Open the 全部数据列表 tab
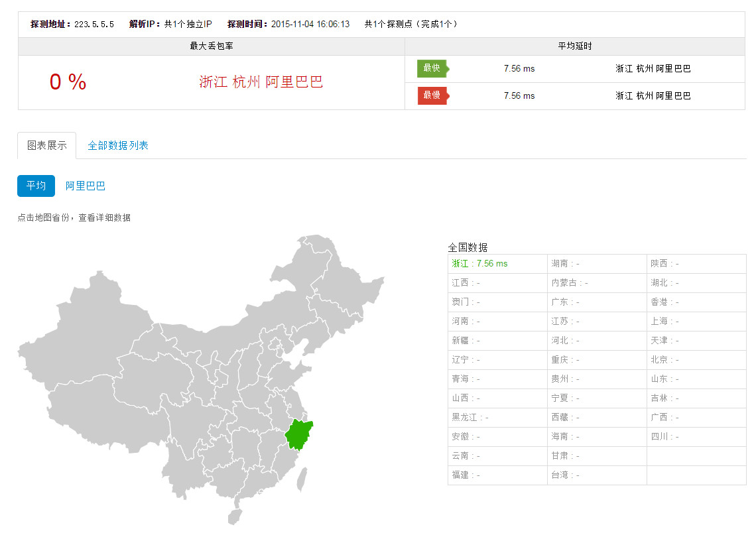756x539 pixels. (x=118, y=146)
